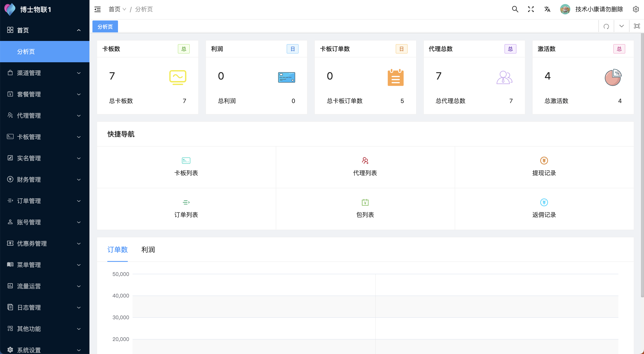Switch to the 利润 chart tab
Screen dimensions: 644x354
coord(148,250)
